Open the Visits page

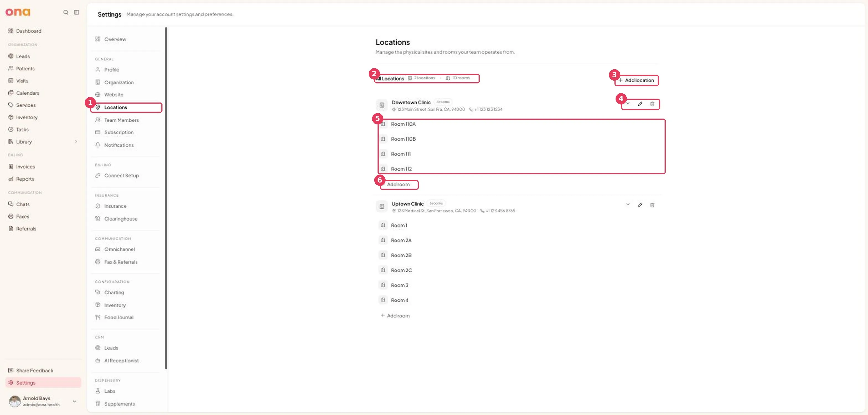43,81
